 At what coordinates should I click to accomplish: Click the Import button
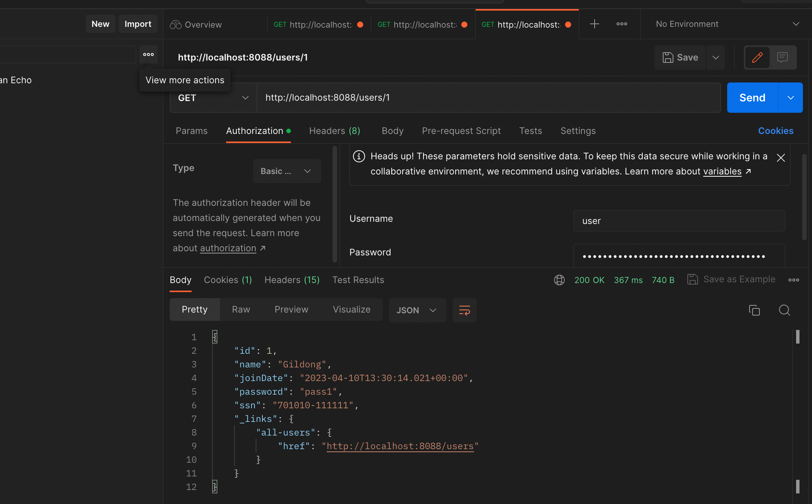click(138, 24)
